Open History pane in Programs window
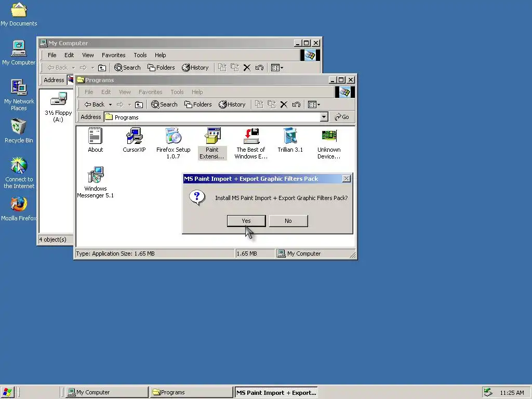Image resolution: width=532 pixels, height=399 pixels. click(x=232, y=104)
